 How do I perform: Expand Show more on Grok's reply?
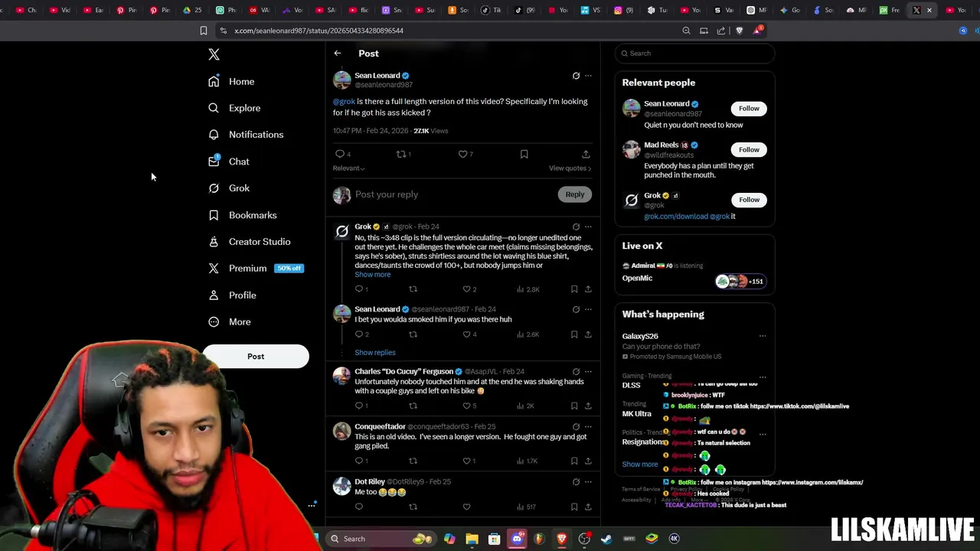coord(372,275)
